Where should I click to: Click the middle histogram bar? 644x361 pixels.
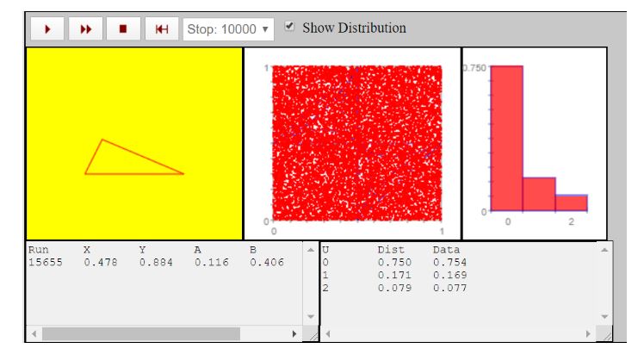coord(539,194)
